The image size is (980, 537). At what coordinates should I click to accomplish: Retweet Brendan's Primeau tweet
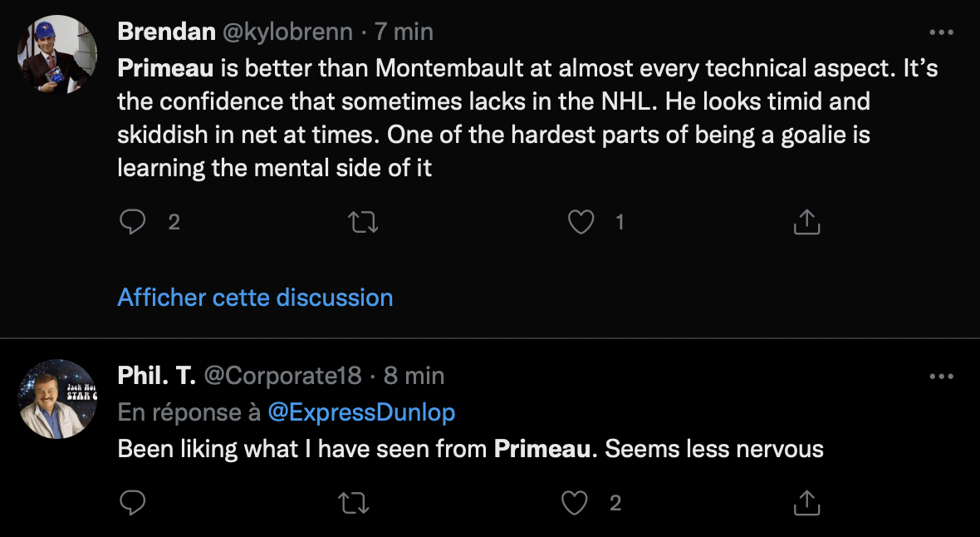[360, 222]
